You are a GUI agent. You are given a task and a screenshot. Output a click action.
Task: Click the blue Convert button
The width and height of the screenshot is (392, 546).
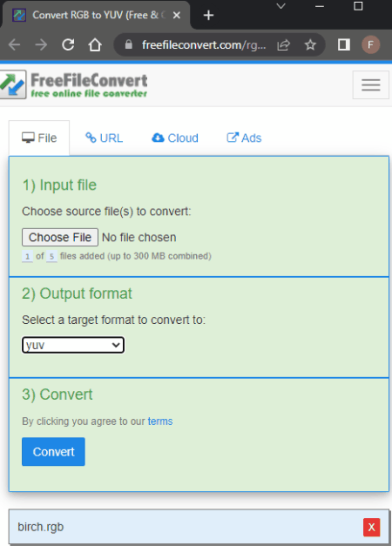point(53,452)
